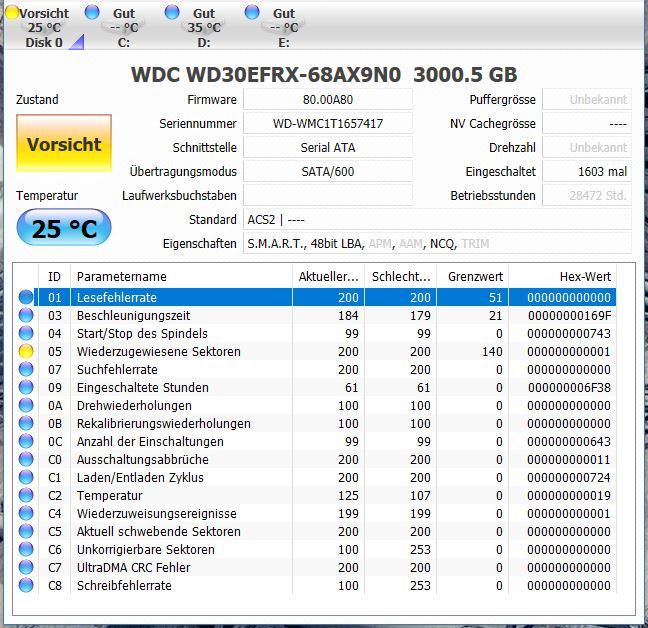
Task: Click the status icon for Drehwiederholungen
Action: [x=26, y=405]
